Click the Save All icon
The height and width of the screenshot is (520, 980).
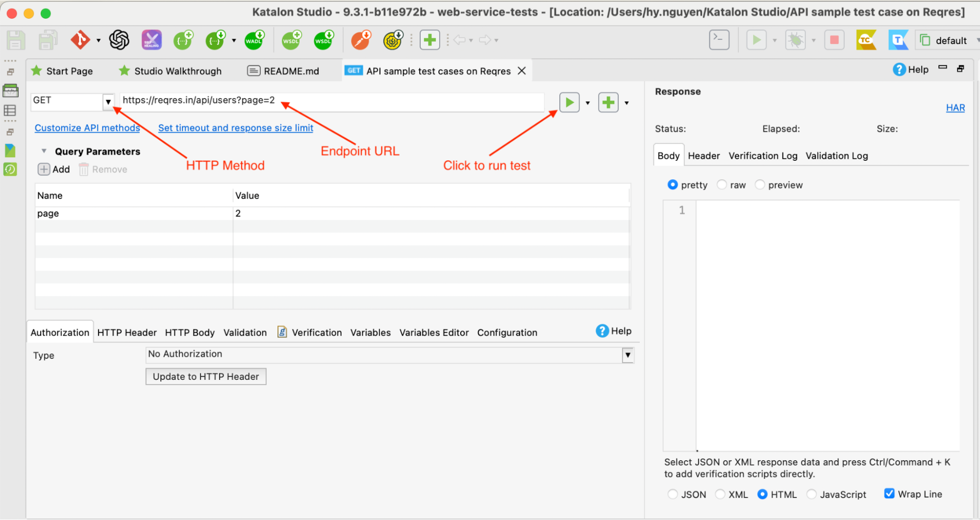click(x=48, y=40)
